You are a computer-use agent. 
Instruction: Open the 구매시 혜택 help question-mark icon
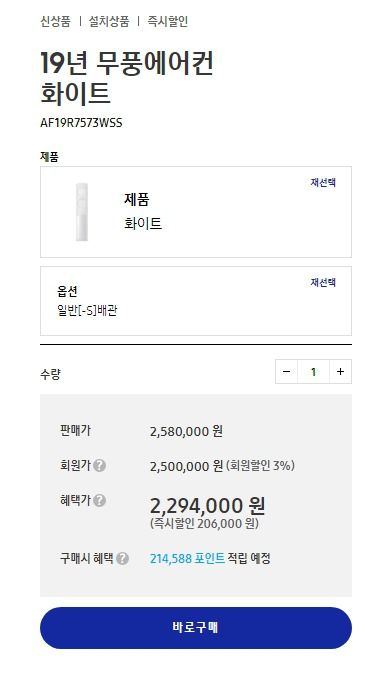[122, 559]
